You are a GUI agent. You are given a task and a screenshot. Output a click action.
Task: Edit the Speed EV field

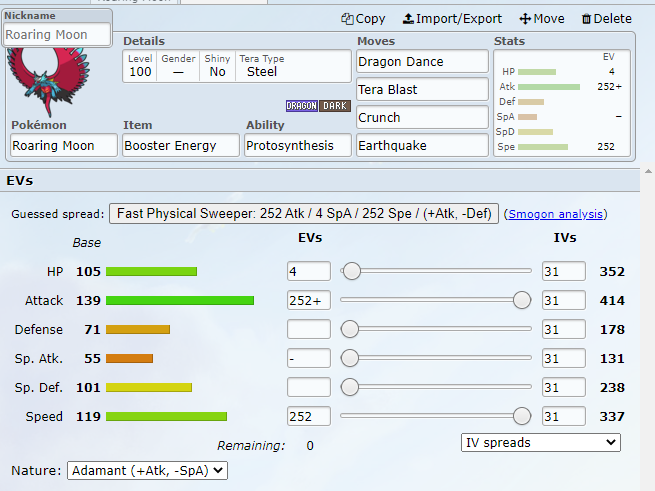tap(309, 416)
